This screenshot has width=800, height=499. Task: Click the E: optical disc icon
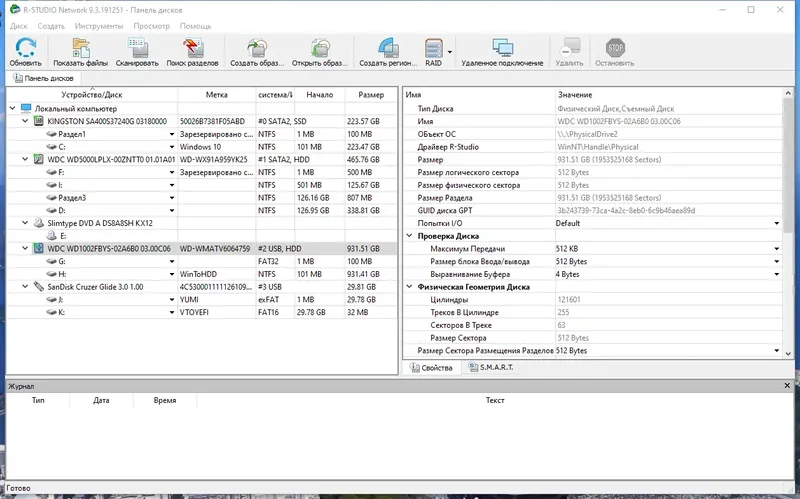pyautogui.click(x=51, y=236)
